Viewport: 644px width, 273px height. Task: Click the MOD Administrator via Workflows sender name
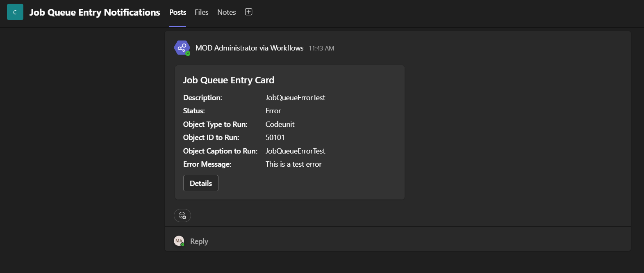(249, 48)
